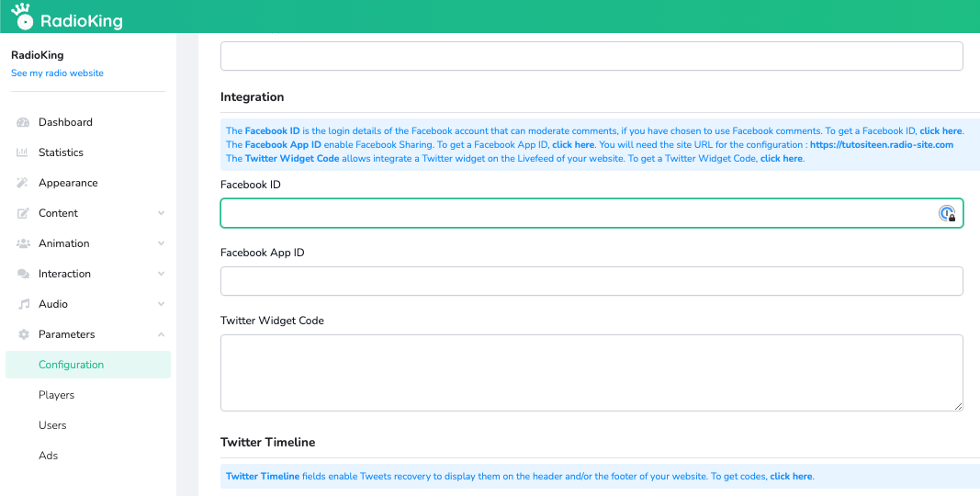Click the Interaction chat bubbles icon

click(23, 274)
